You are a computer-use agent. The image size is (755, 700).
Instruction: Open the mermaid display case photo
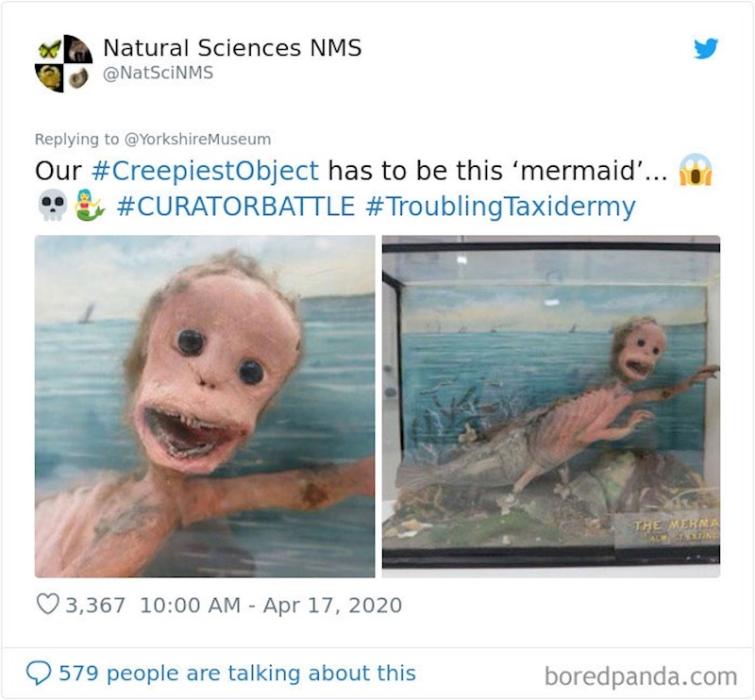tap(550, 406)
